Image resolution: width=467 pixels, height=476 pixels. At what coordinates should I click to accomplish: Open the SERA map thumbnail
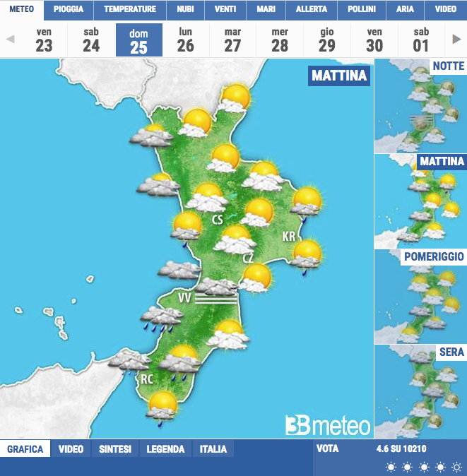(420, 392)
